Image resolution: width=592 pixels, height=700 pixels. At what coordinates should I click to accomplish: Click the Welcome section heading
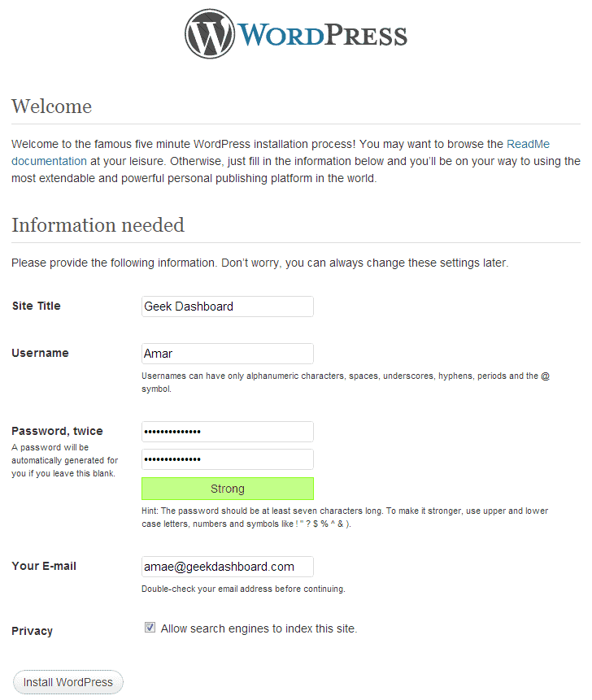[51, 107]
